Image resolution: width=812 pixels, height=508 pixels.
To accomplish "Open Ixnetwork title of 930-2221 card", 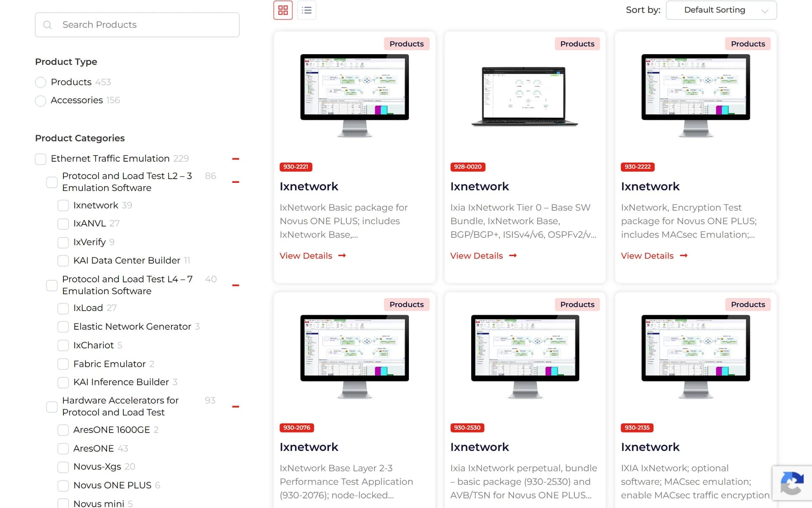I will (x=309, y=186).
